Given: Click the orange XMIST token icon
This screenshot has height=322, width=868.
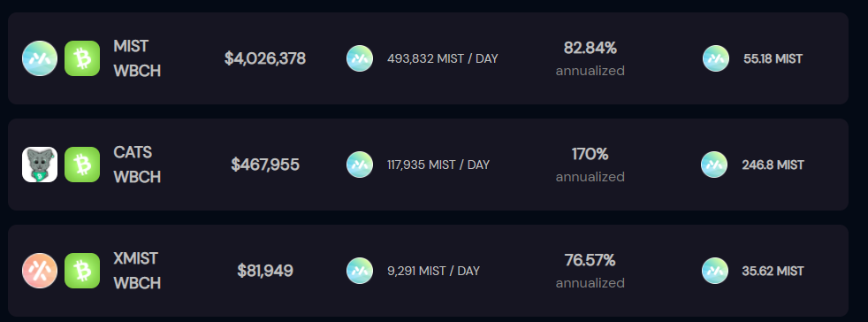Looking at the screenshot, I should click(x=40, y=271).
